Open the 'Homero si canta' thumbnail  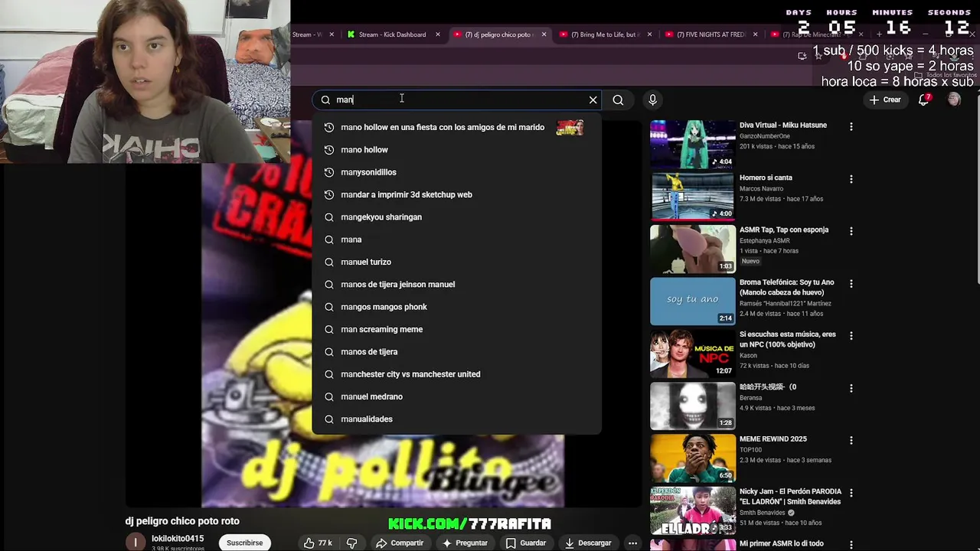point(693,196)
